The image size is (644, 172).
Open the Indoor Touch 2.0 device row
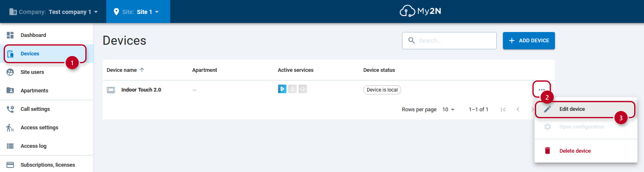click(329, 90)
